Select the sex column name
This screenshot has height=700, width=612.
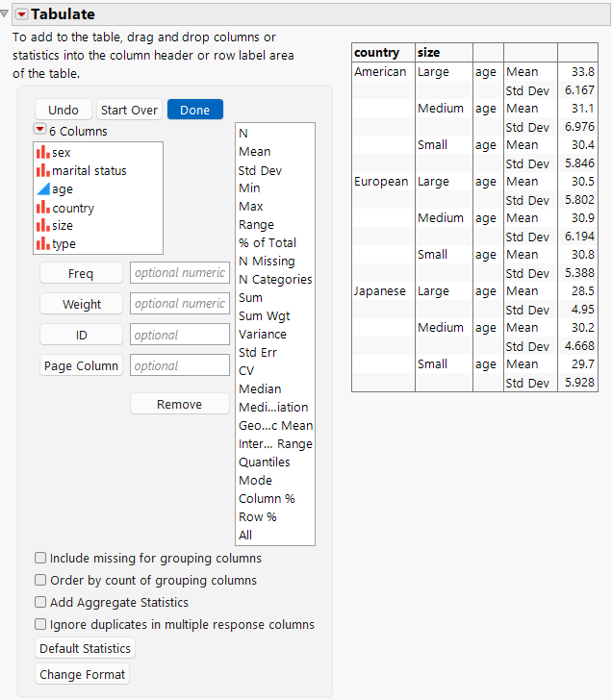(x=62, y=153)
